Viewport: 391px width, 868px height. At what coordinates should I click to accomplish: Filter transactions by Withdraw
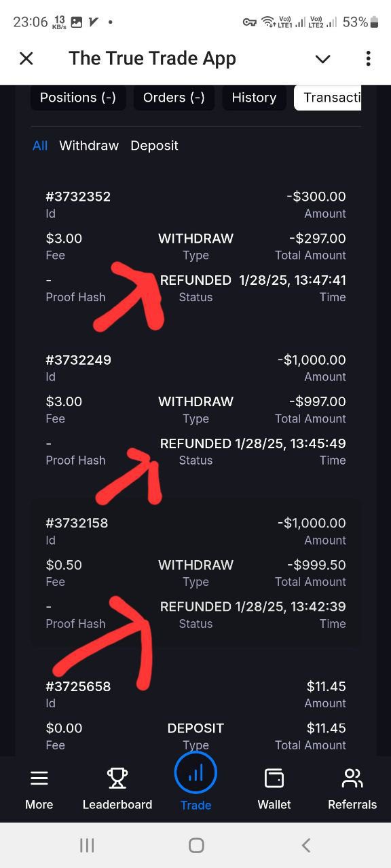tap(89, 146)
